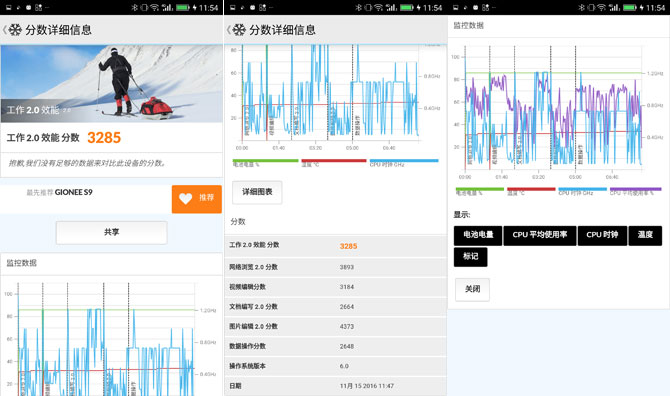The image size is (670, 396).
Task: Click the 共享 share button
Action: pos(112,232)
